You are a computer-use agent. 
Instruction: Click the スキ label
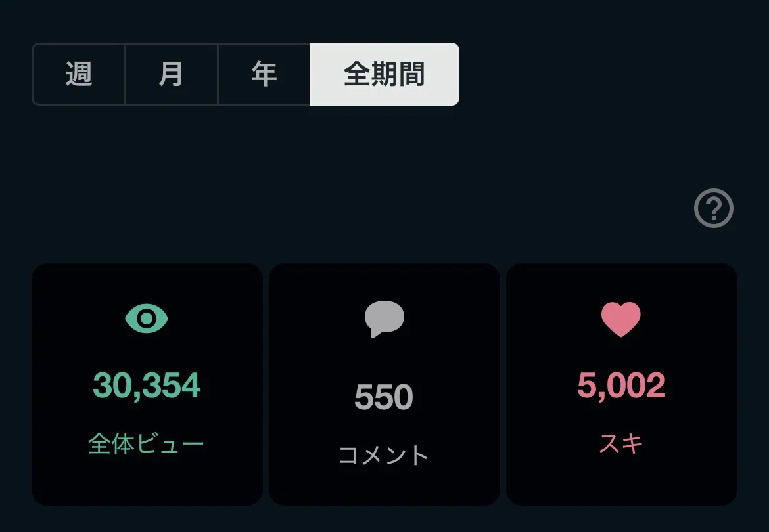pyautogui.click(x=621, y=444)
